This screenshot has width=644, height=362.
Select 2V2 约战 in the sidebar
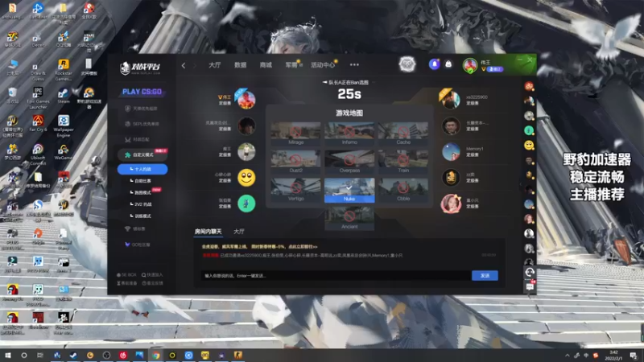point(142,204)
